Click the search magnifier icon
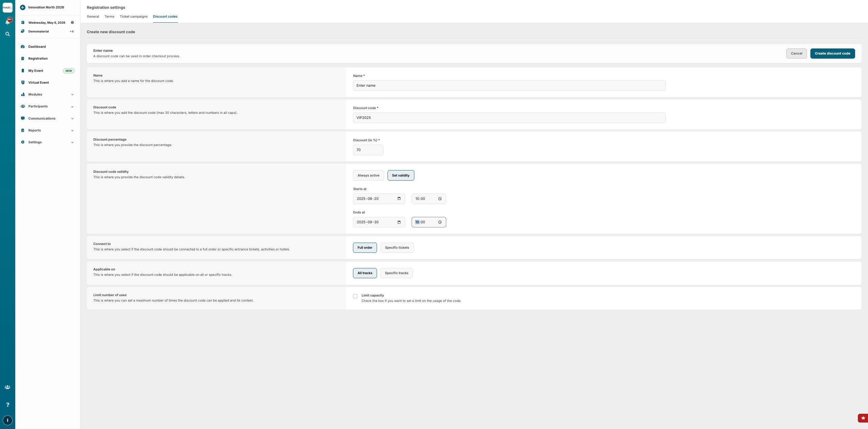 tap(7, 34)
